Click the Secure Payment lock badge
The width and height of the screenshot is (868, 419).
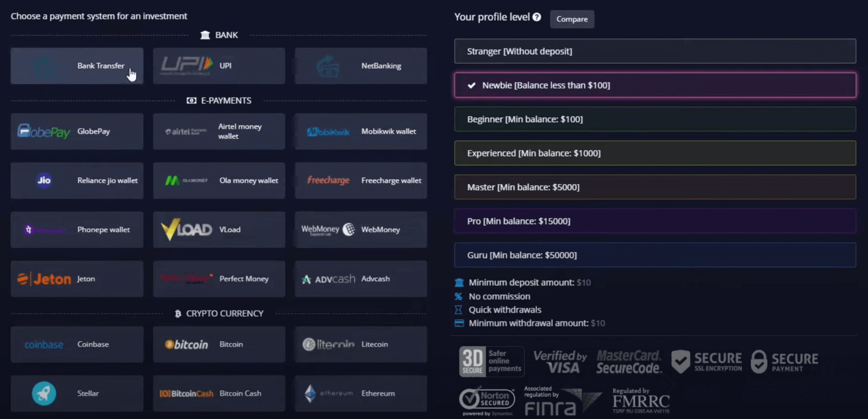784,362
